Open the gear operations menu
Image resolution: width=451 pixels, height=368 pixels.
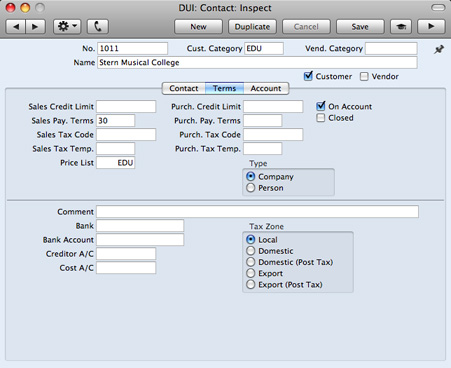click(x=67, y=27)
